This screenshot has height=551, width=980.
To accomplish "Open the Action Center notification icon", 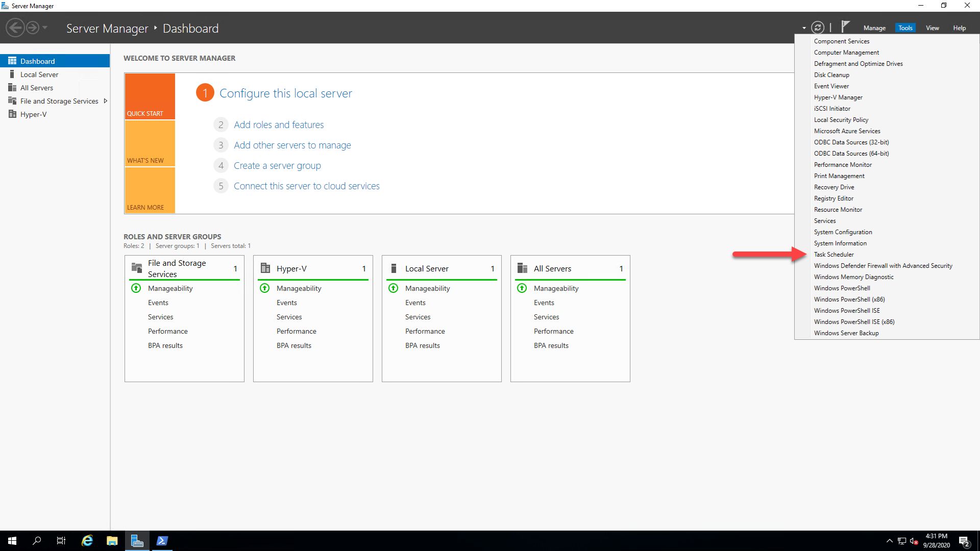I will (x=964, y=541).
